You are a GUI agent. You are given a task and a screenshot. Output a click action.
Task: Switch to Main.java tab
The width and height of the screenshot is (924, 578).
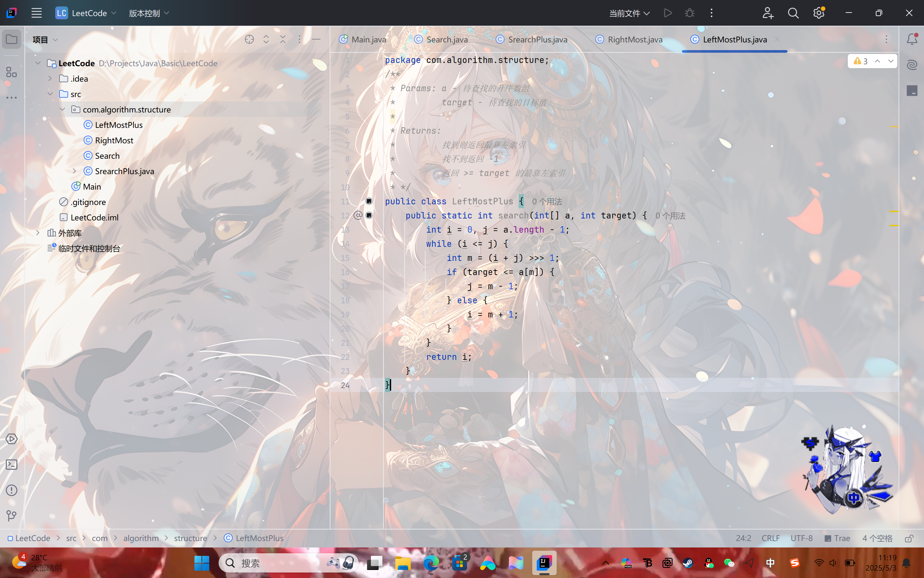(x=363, y=40)
